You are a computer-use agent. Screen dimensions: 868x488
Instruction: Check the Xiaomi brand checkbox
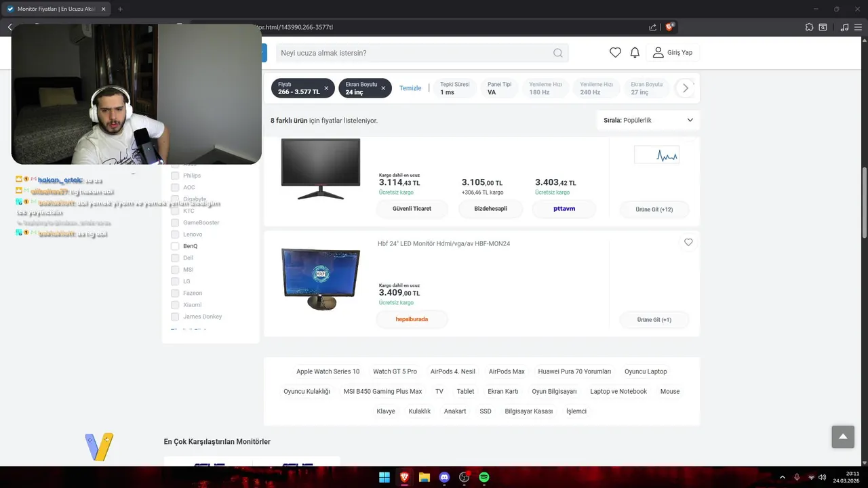tap(175, 305)
